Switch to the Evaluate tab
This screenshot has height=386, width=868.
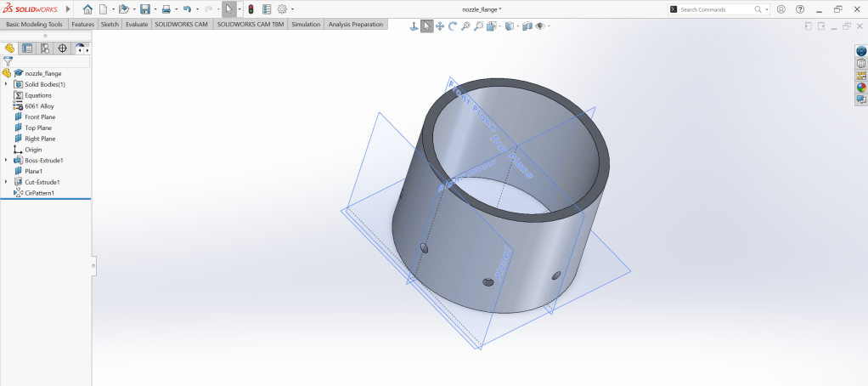tap(137, 25)
